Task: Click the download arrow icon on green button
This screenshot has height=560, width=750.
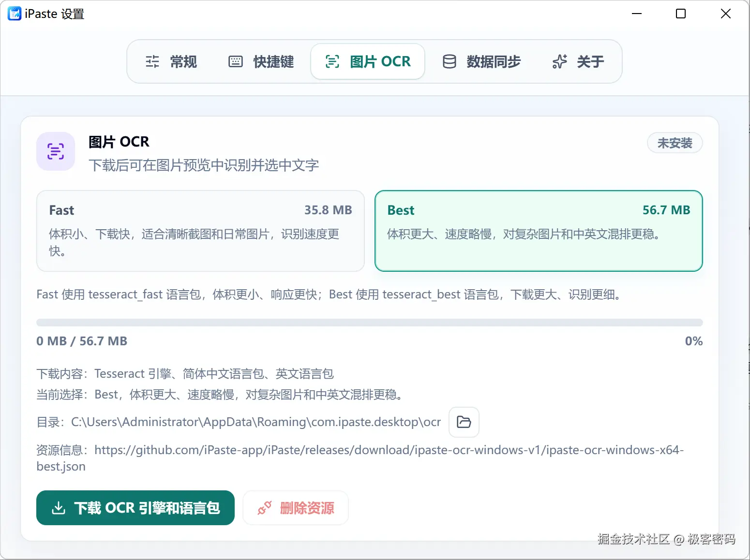Action: coord(59,508)
